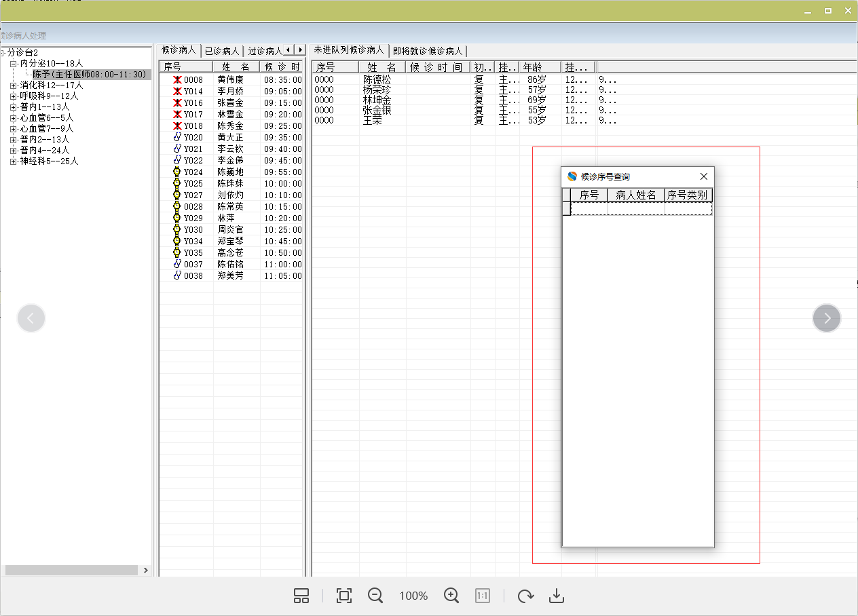Click the right arrow of the tree's horizontal scrollbar

click(146, 571)
